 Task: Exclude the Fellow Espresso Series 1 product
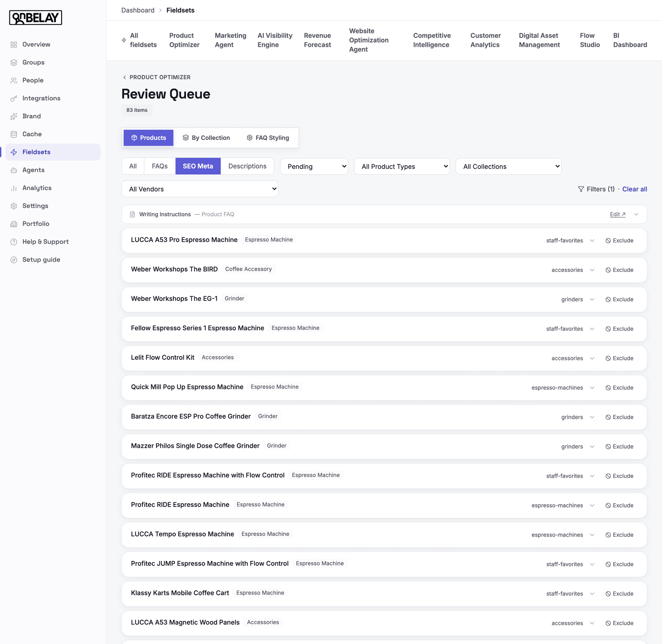click(x=619, y=329)
